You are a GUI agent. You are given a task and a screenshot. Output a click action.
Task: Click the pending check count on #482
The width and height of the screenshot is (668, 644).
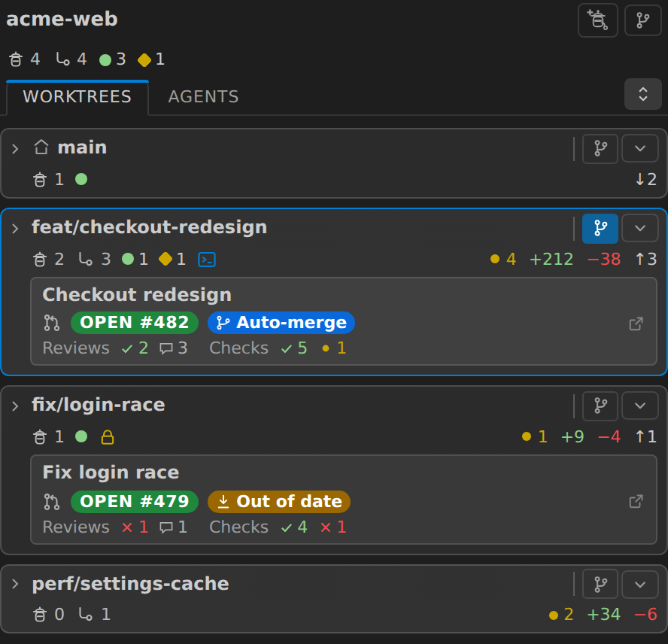pos(335,348)
